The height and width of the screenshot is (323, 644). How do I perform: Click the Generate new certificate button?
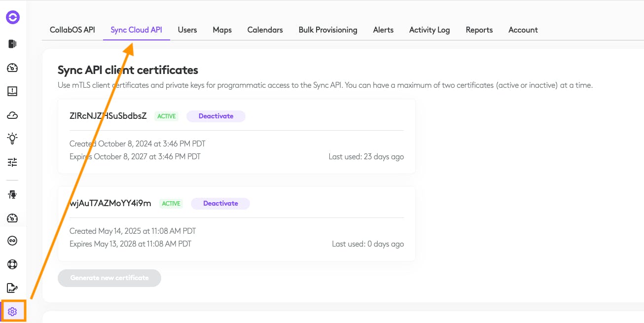pos(109,278)
